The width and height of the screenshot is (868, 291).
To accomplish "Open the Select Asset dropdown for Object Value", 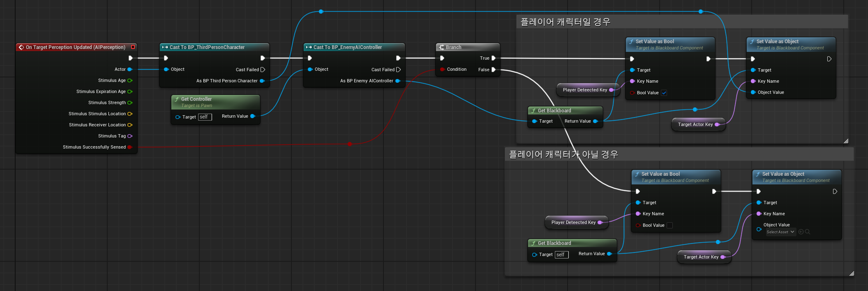I will pos(780,232).
